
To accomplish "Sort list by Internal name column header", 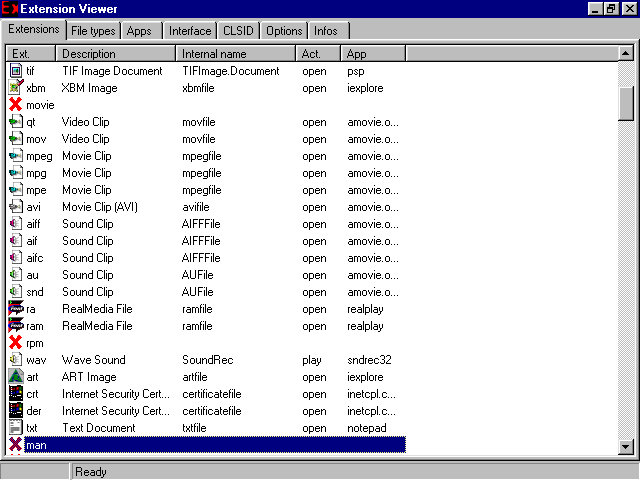I will (236, 53).
